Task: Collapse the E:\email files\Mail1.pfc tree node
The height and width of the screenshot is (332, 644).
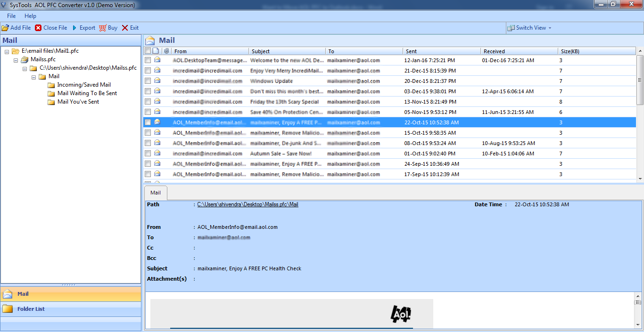Action: click(x=7, y=51)
